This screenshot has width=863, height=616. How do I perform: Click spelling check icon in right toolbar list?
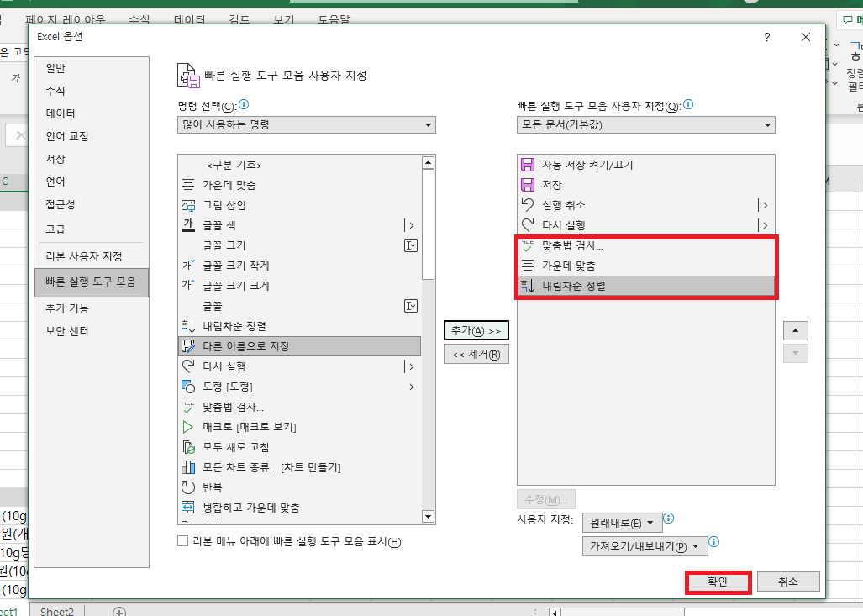(x=527, y=245)
